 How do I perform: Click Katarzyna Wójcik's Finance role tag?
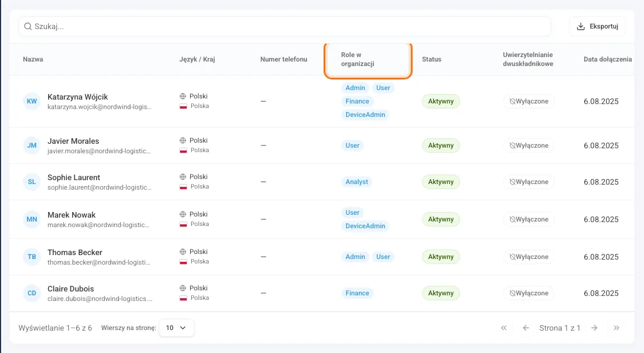357,101
